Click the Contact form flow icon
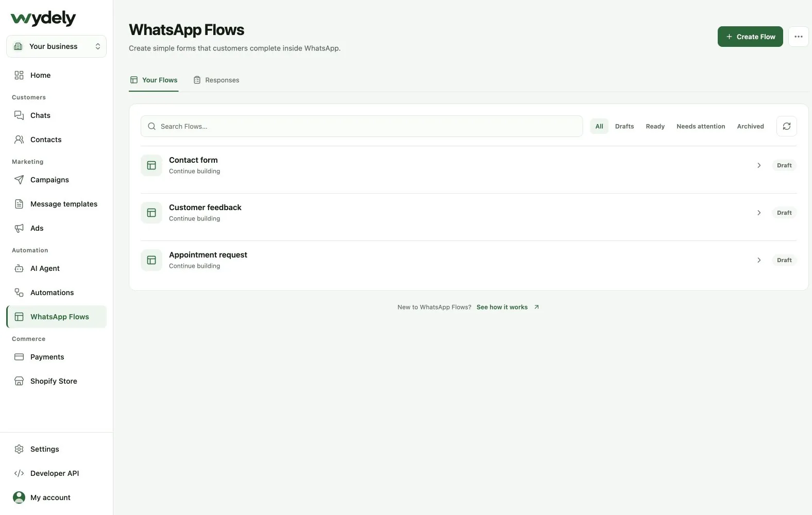 coord(151,165)
